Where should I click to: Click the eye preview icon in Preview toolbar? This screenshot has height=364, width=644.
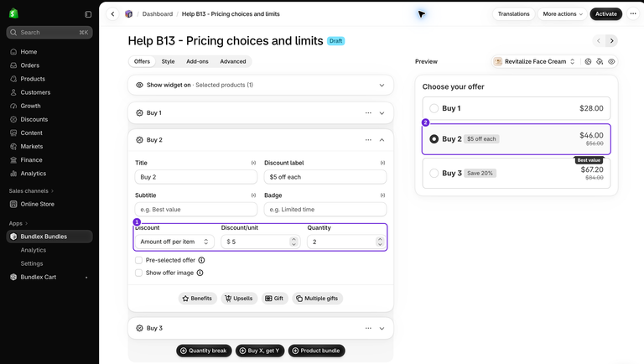(x=611, y=61)
